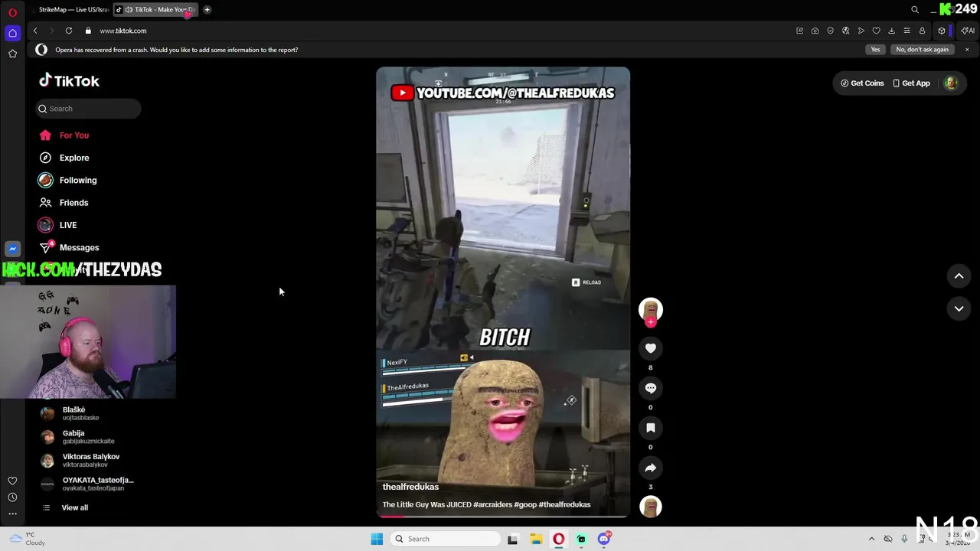This screenshot has height=551, width=980.
Task: Open the Opera flow send icon
Action: tap(861, 31)
